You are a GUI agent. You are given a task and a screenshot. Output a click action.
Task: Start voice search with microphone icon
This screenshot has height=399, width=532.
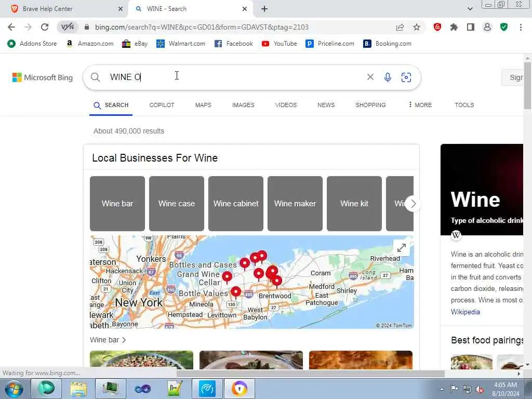[388, 77]
